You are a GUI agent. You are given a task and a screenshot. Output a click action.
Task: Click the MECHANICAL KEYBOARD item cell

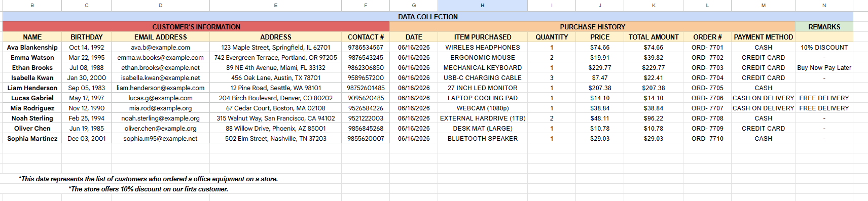pos(482,67)
